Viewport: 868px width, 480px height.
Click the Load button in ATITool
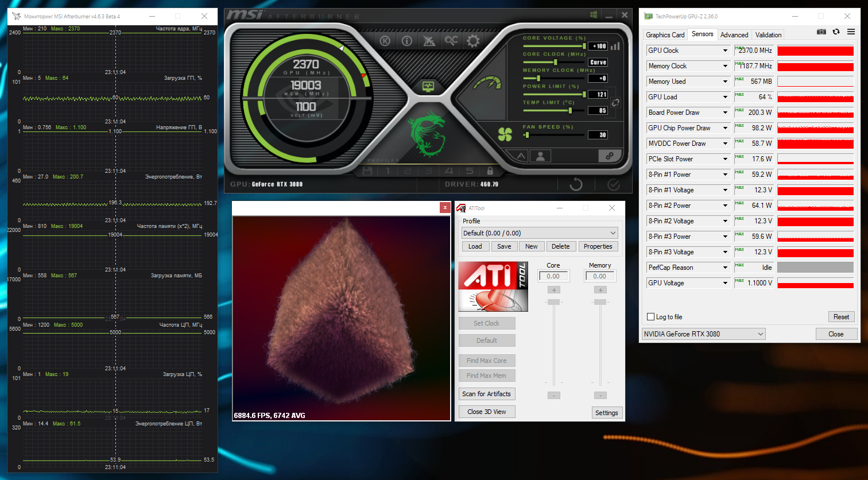[x=475, y=246]
